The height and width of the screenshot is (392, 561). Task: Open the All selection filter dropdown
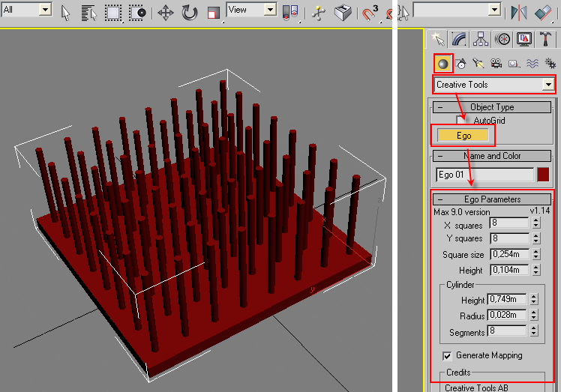27,10
